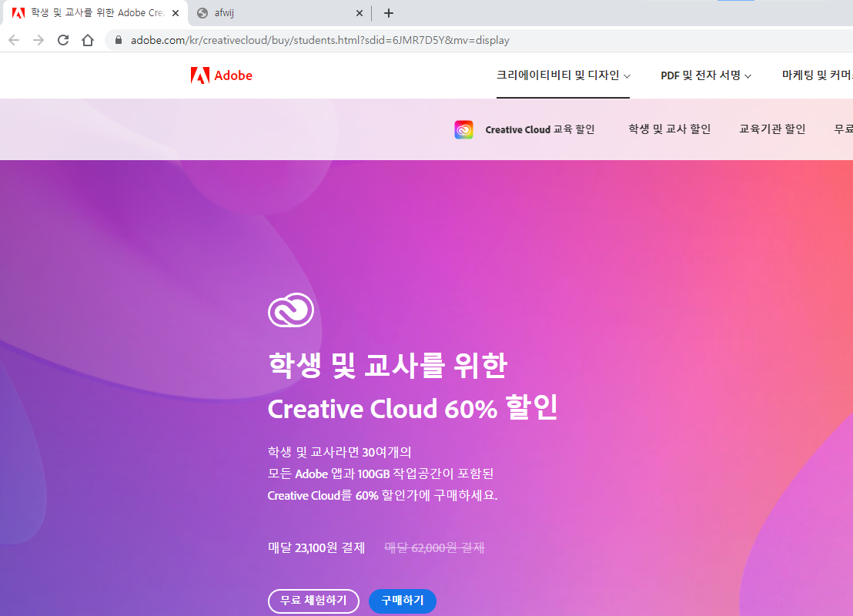Select the Adobe Creative Cloud browser tab
This screenshot has height=616, width=853.
95,13
